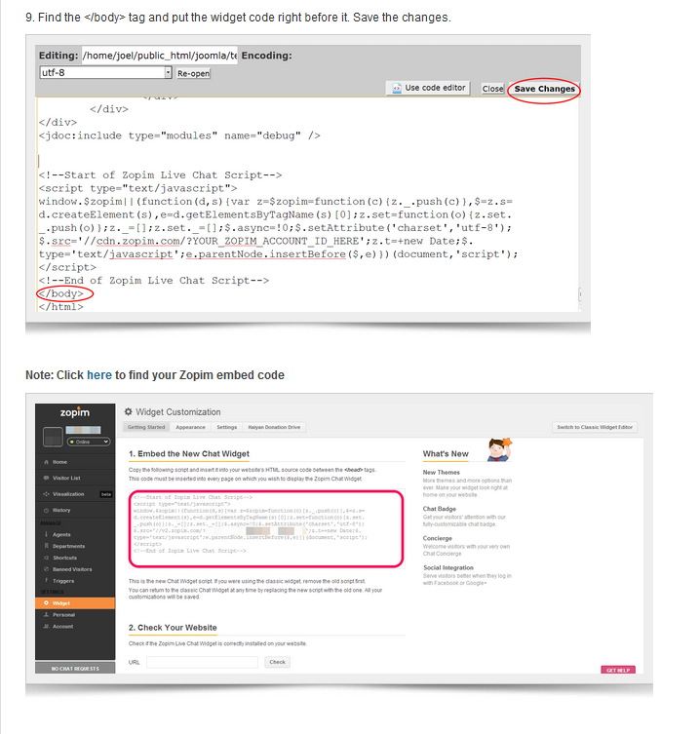Click the </html> line in editor
Screen dimensions: 700x734
(x=60, y=307)
